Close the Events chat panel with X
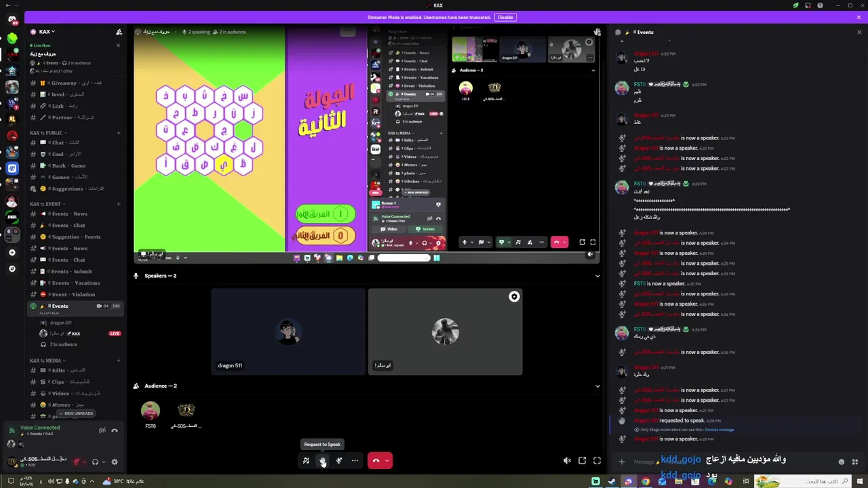This screenshot has height=488, width=868. click(859, 32)
